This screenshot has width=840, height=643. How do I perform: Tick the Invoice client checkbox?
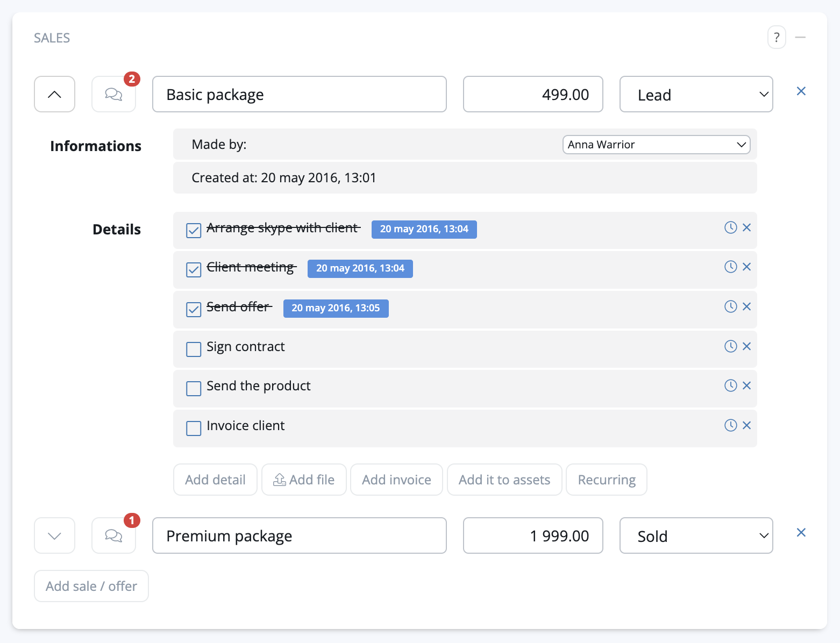194,428
